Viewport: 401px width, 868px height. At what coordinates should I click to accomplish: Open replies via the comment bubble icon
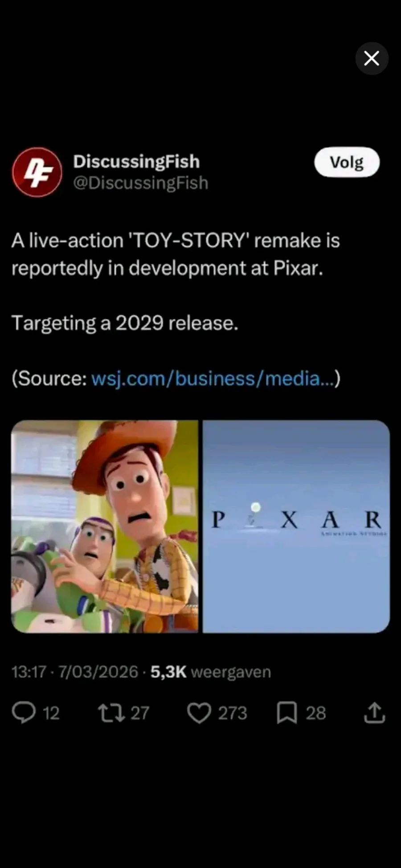click(24, 713)
